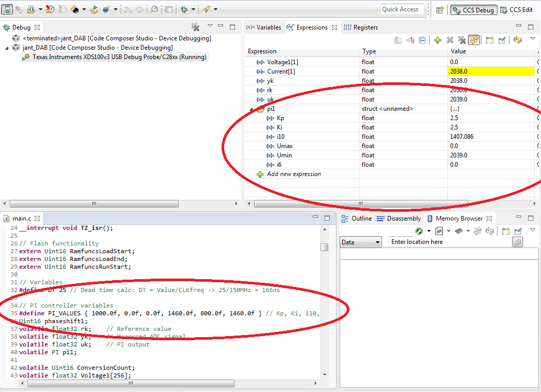Click remove selected expression gray X icon
The image size is (541, 392).
[x=450, y=40]
